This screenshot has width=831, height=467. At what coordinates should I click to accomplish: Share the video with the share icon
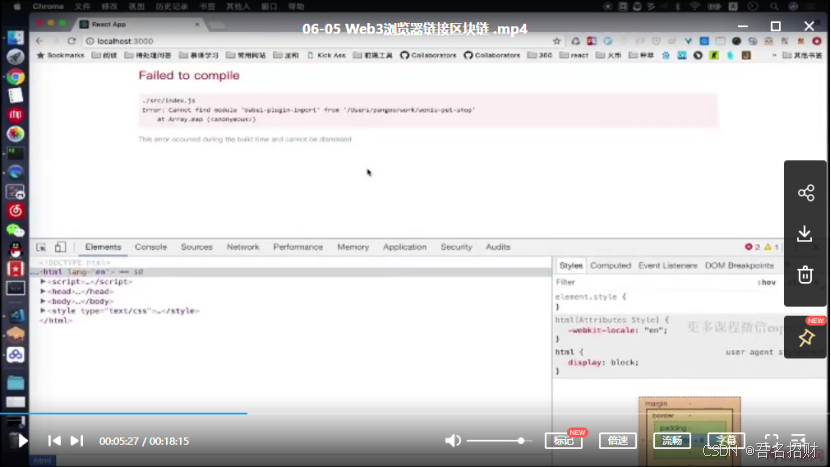click(x=806, y=193)
